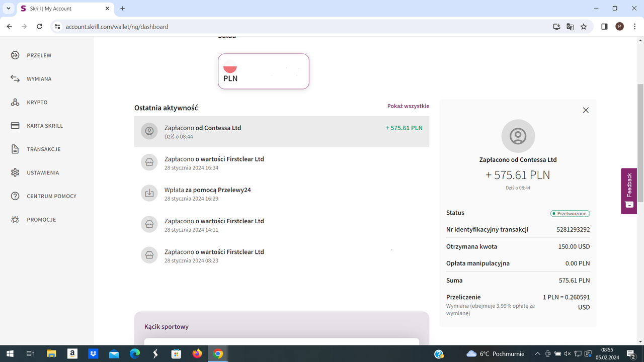Click transaction ID 5281293292
Screen dimensions: 644x362
click(x=573, y=230)
